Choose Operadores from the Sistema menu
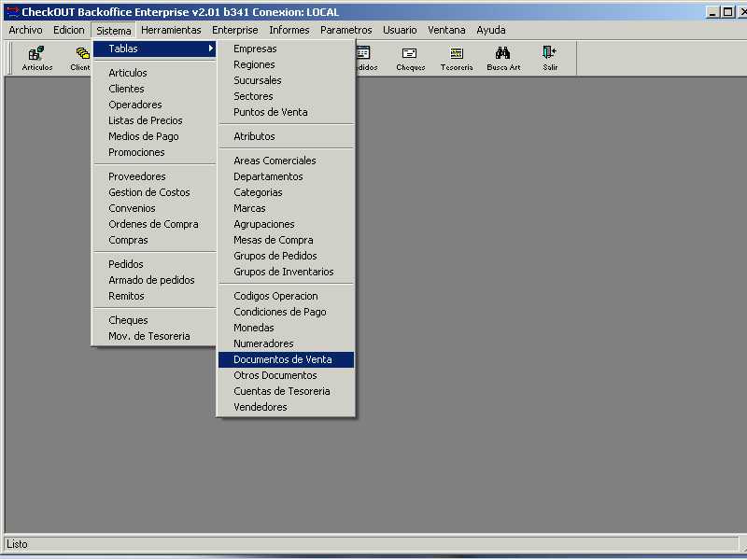Image resolution: width=747 pixels, height=560 pixels. [154, 105]
